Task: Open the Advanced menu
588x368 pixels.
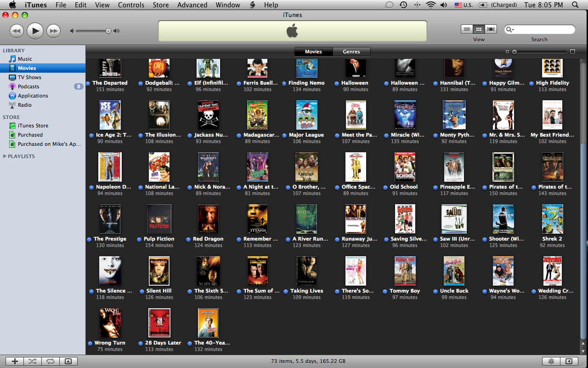Action: coord(192,5)
